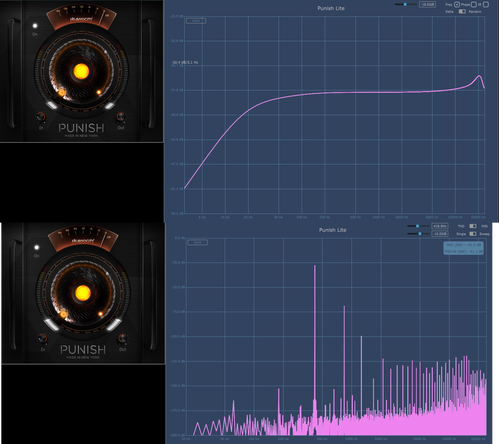499x444 pixels.
Task: Click the PUNISH logo on bottom plugin
Action: pos(83,350)
